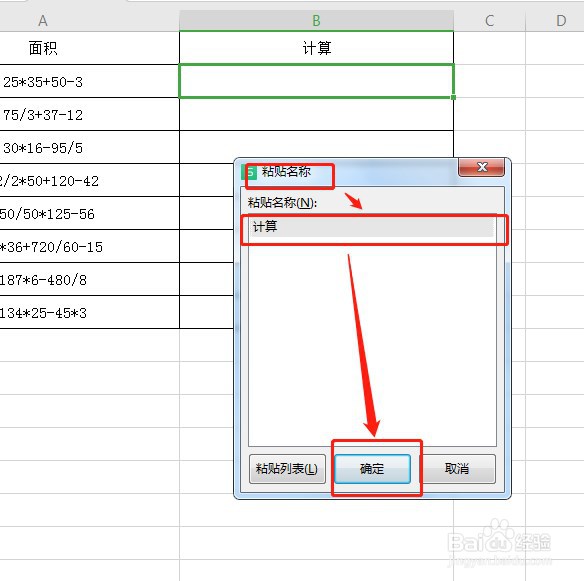This screenshot has width=584, height=581.
Task: Select column D header
Action: pyautogui.click(x=555, y=20)
